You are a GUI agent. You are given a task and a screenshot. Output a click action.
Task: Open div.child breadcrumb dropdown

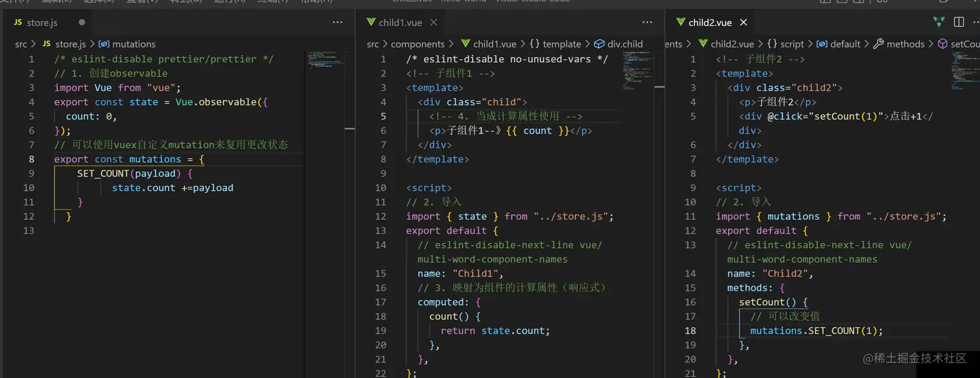pos(619,44)
